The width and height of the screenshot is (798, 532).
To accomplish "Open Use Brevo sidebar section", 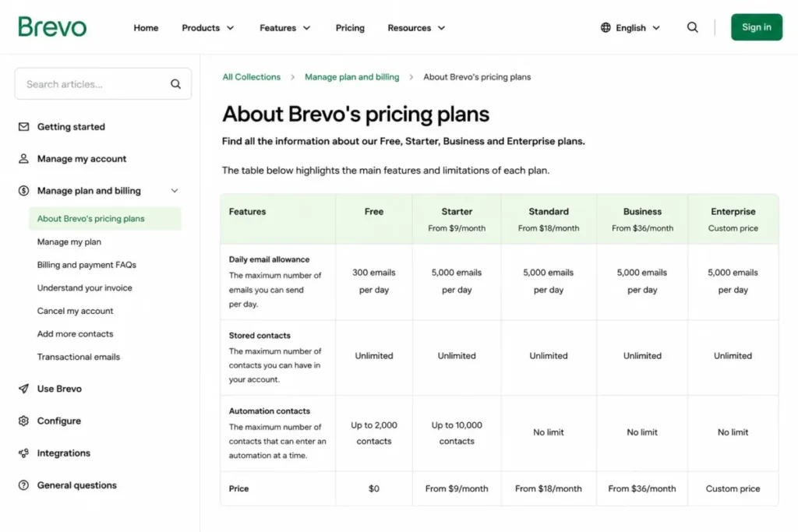I will point(59,389).
